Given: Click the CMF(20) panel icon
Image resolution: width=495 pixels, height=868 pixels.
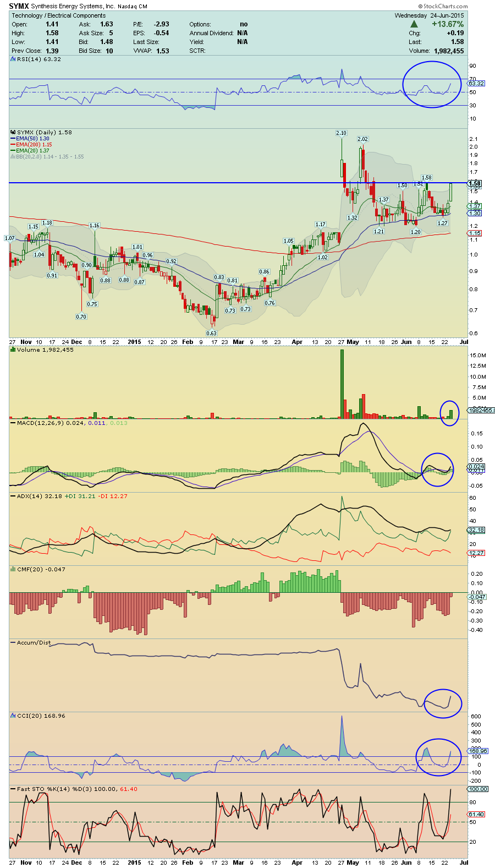Looking at the screenshot, I should [x=13, y=569].
